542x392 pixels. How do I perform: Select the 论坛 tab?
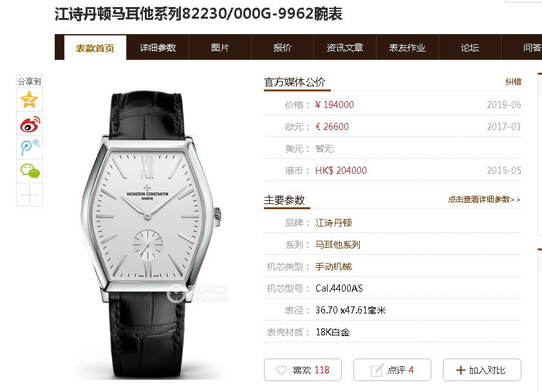(x=470, y=48)
